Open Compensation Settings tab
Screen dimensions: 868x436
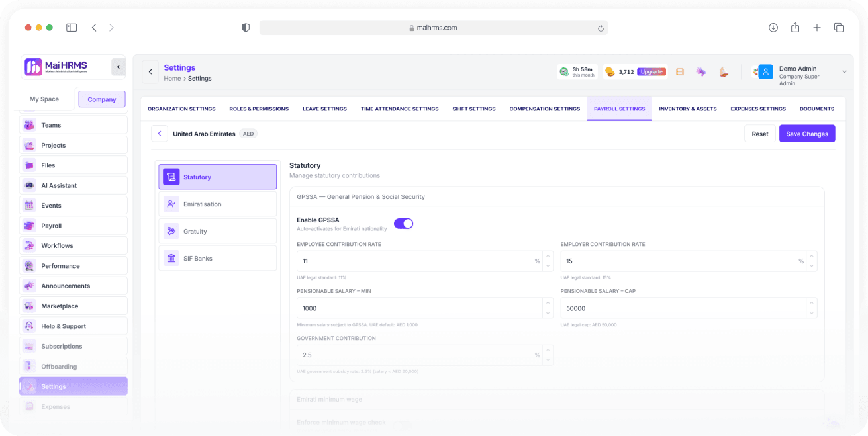pos(544,109)
